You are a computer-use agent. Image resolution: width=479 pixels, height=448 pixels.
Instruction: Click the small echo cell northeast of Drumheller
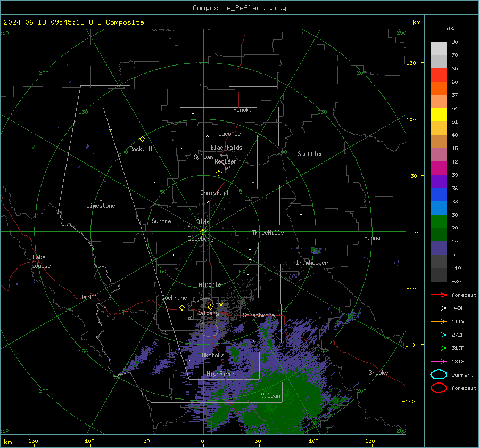tap(316, 250)
